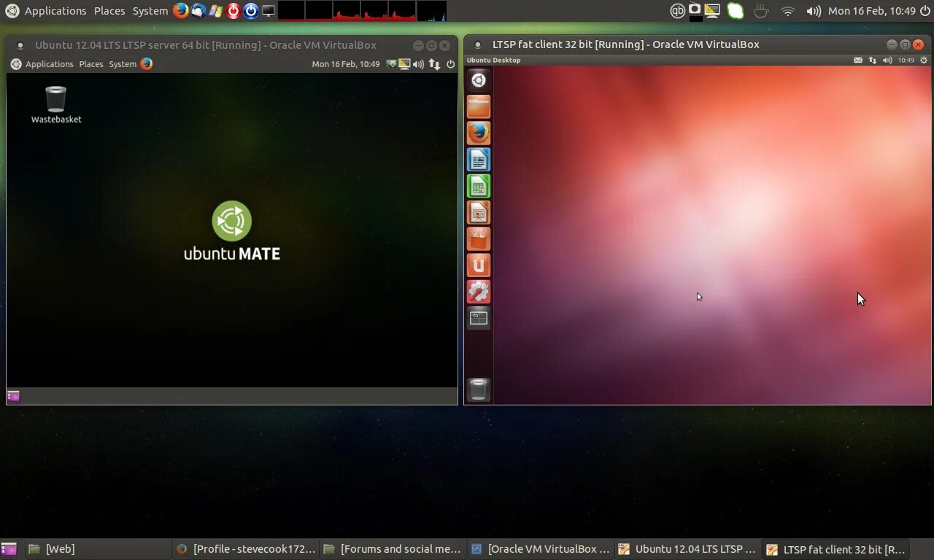The width and height of the screenshot is (934, 560).
Task: Open the gear session menu in fat client
Action: 922,61
